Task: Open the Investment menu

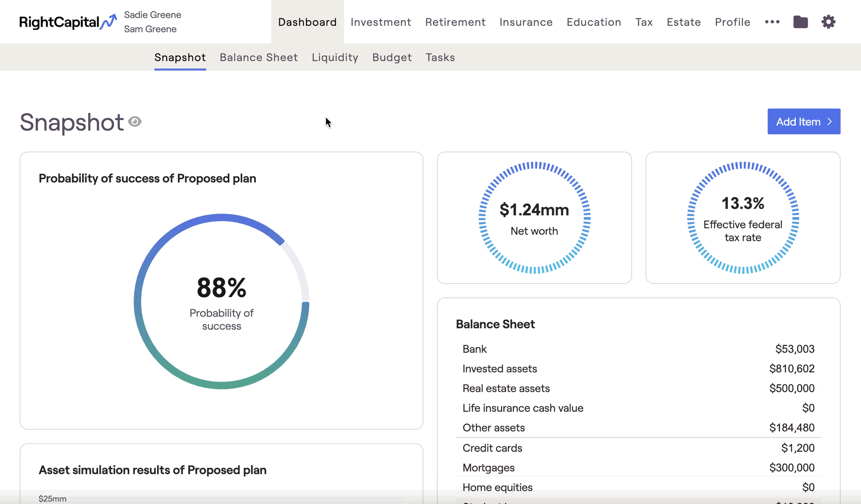Action: pyautogui.click(x=381, y=22)
